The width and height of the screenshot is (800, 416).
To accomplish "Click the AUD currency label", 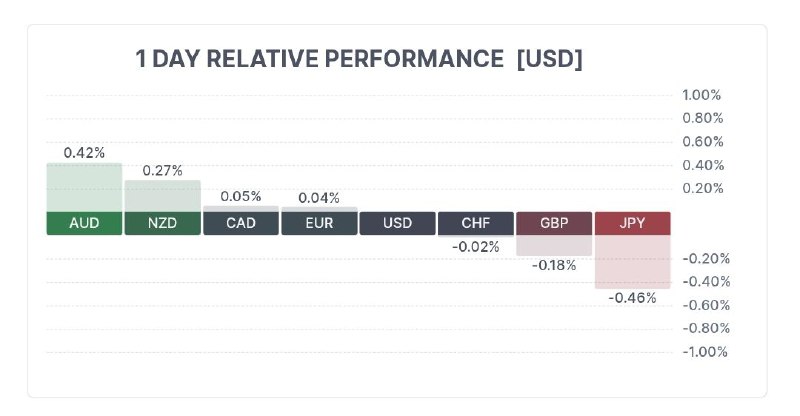I will (x=84, y=223).
